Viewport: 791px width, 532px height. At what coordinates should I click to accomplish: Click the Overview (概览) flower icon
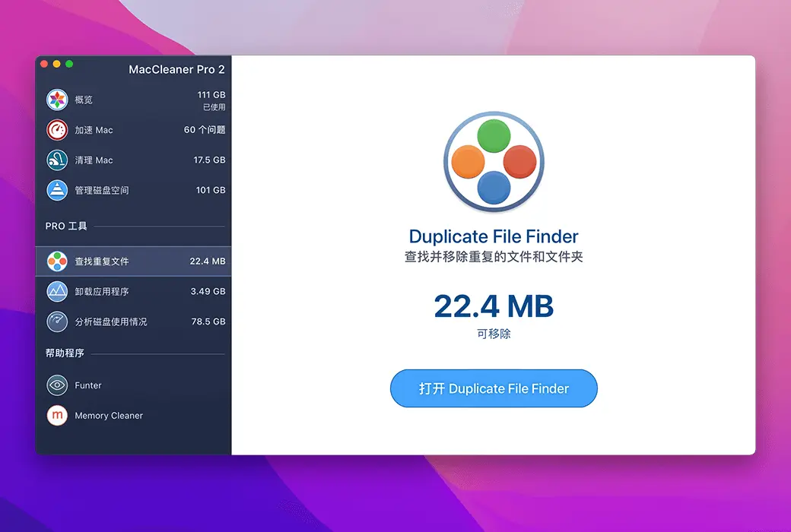57,100
